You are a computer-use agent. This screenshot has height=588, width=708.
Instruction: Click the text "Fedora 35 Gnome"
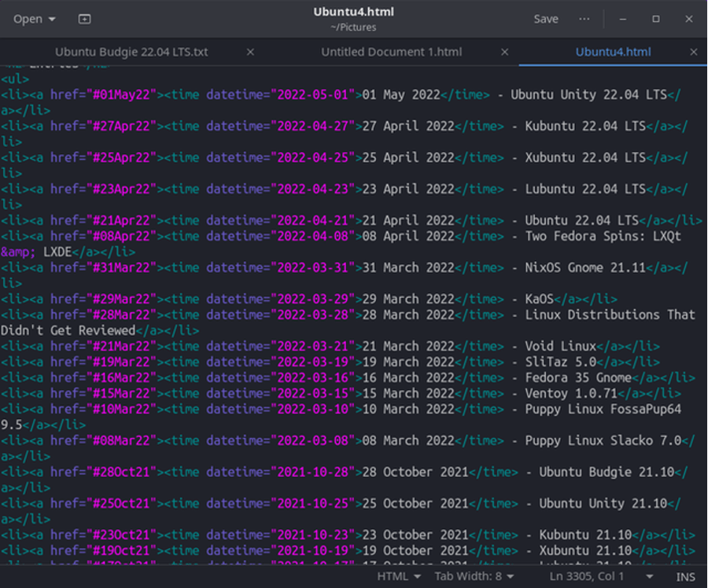coord(578,377)
